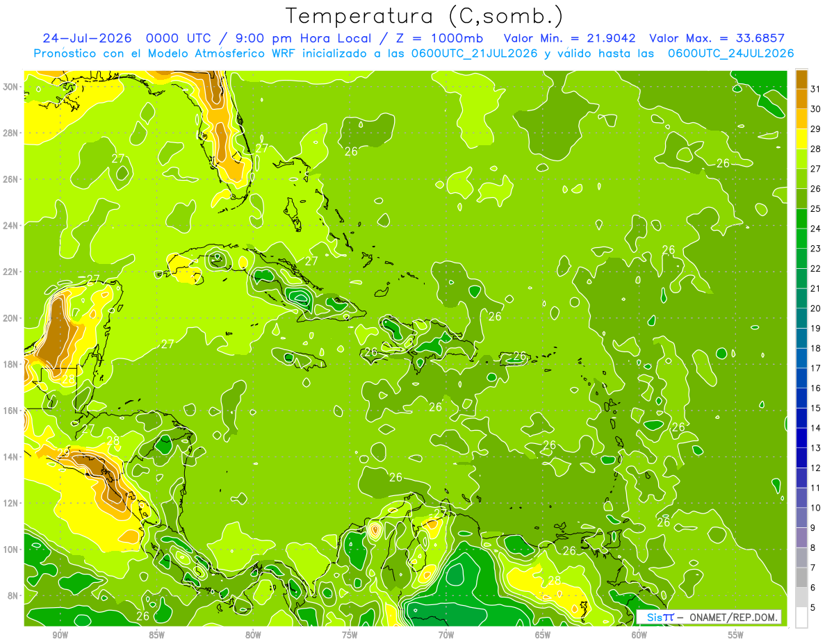Click the white swatch at the legend bottom
Viewport: 834px width, 644px height.
click(801, 618)
